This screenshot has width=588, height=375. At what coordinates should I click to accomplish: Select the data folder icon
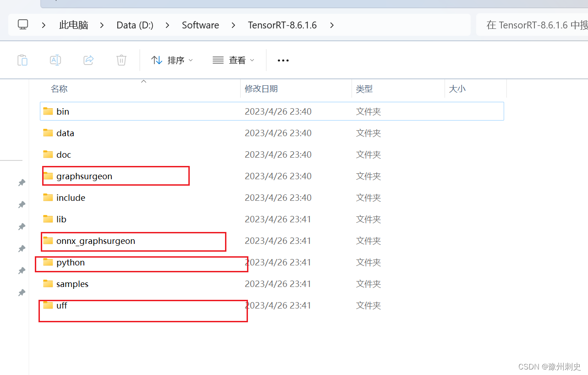pyautogui.click(x=48, y=132)
